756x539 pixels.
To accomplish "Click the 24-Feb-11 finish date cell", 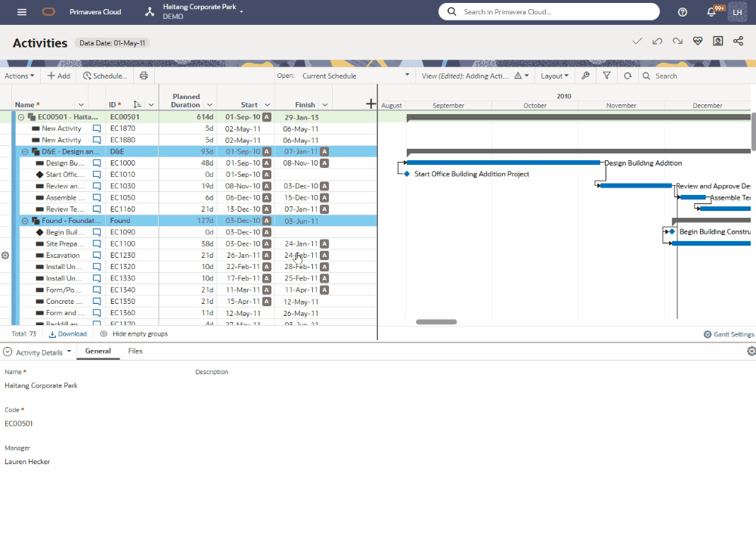I will point(302,256).
